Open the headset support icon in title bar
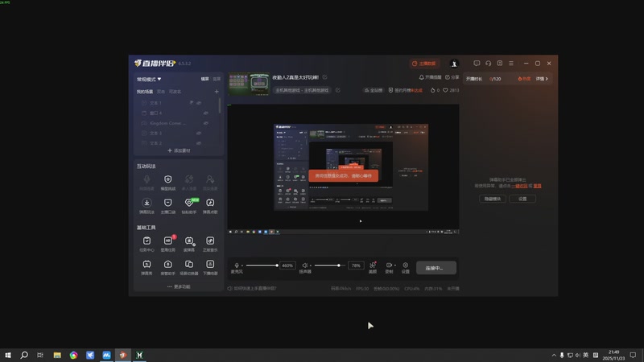 pos(488,64)
